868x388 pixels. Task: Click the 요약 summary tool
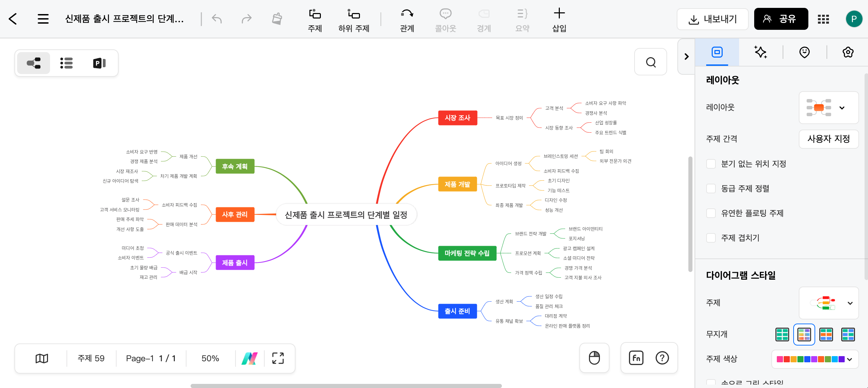(522, 21)
